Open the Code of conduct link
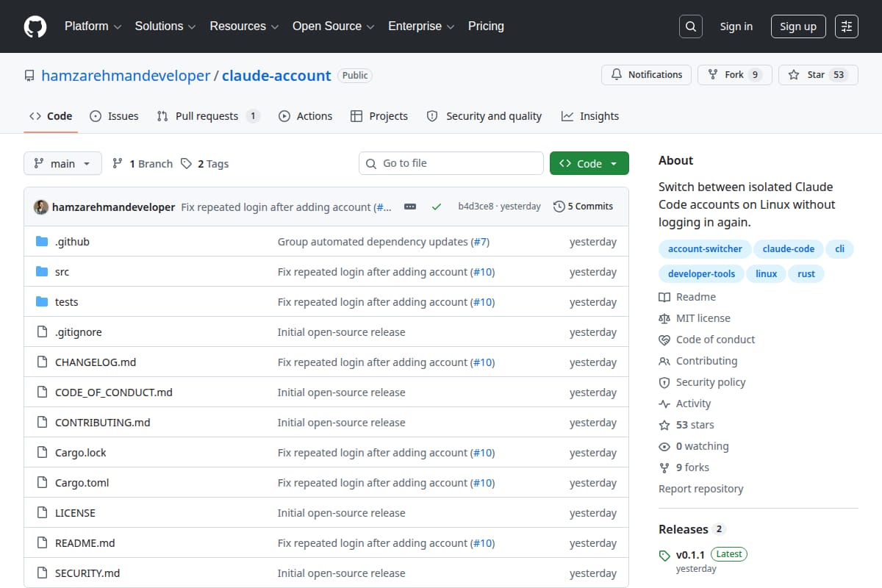Viewport: 882px width, 588px height. coord(707,340)
